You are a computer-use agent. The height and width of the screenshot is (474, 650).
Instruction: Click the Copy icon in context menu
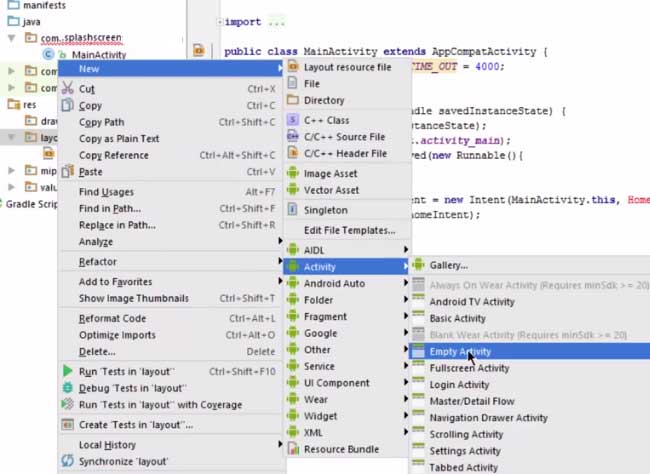[67, 105]
